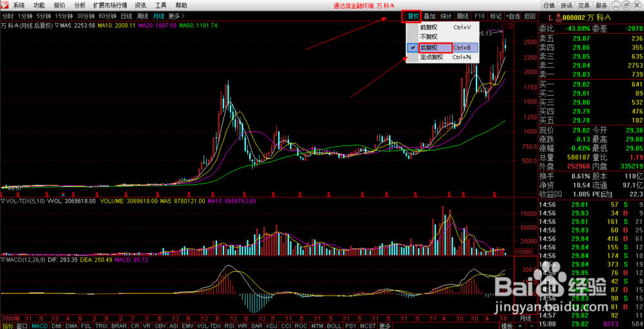Switch chart to 30分钟 period
Viewport: 644px width, 329px height.
[86, 16]
